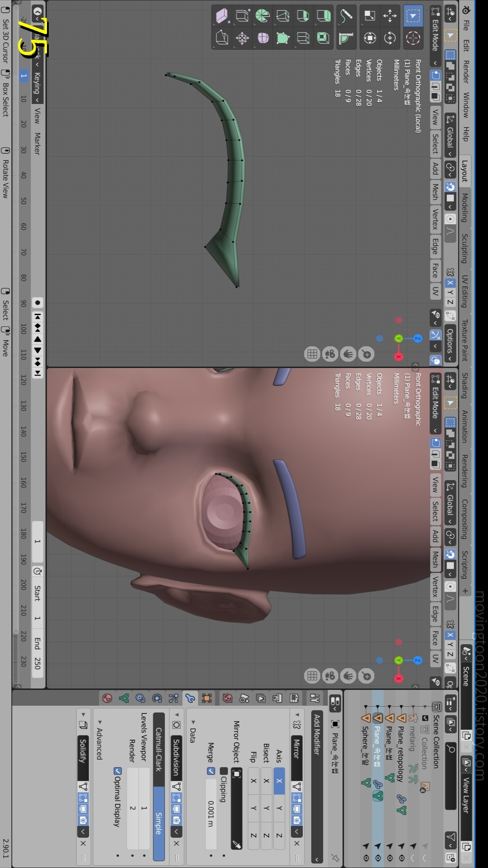Screen dimensions: 488x868
Task: Click the add workspace plus tab
Action: (x=466, y=590)
